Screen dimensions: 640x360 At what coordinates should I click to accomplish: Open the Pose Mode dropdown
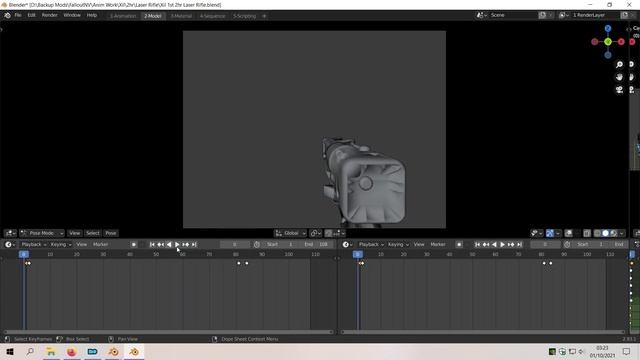[x=42, y=233]
